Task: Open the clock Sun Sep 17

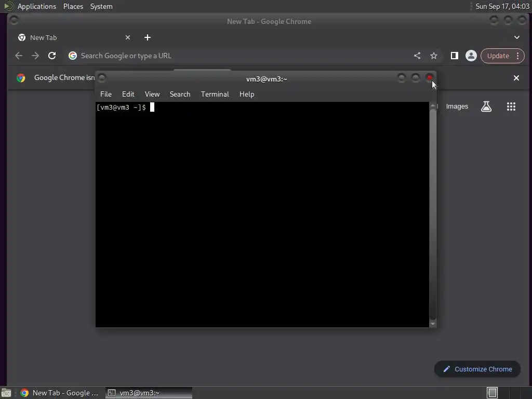Action: 502,6
